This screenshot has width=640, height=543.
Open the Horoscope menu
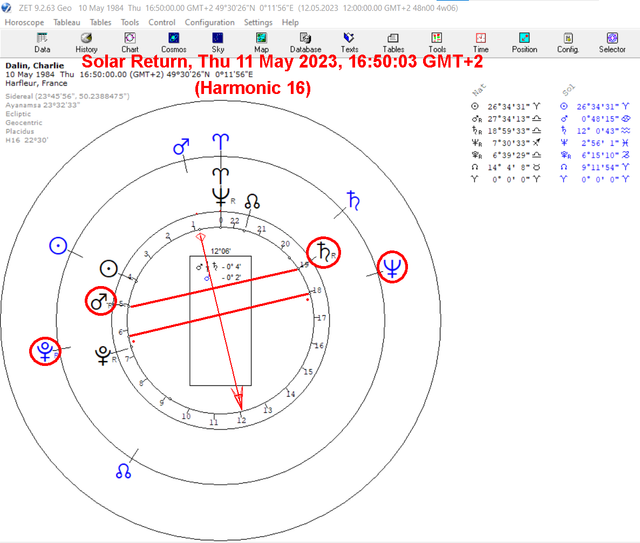pos(24,22)
